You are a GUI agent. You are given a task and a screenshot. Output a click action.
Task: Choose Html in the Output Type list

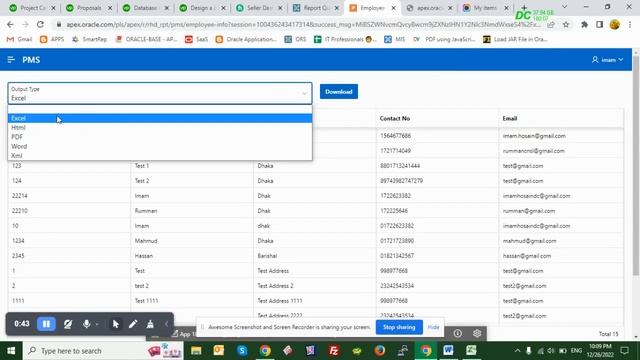coord(160,128)
